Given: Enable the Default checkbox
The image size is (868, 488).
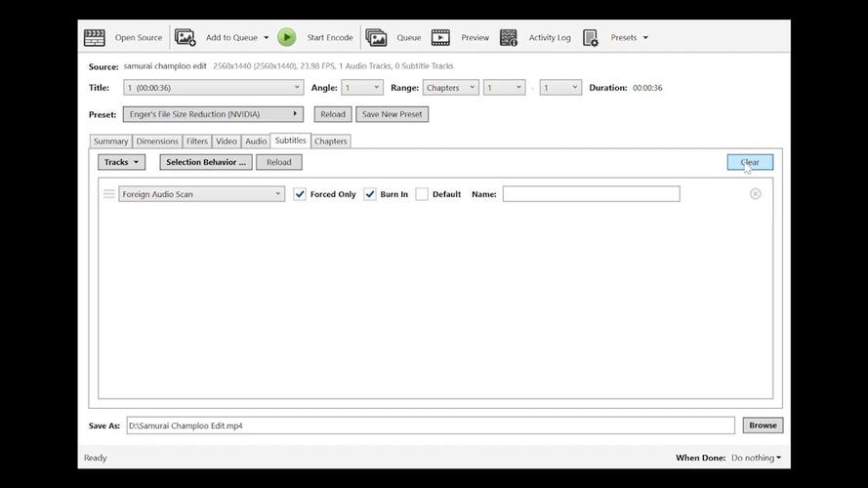Looking at the screenshot, I should click(422, 194).
